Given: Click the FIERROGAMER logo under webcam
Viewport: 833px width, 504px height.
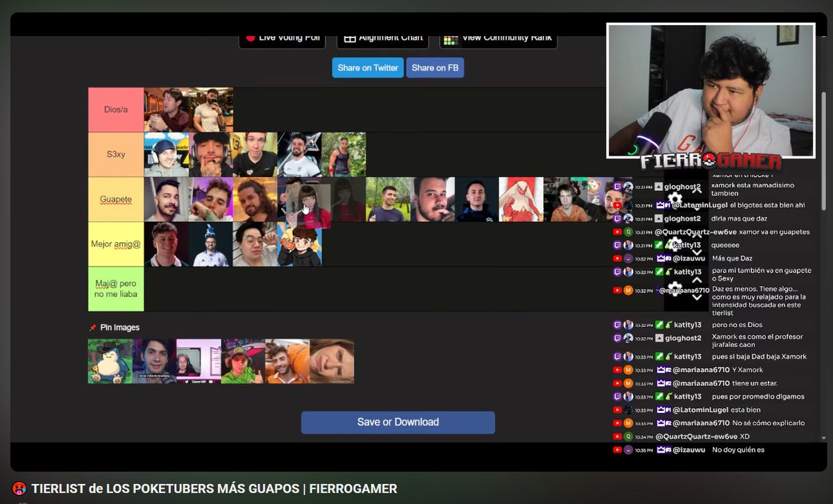Looking at the screenshot, I should [x=711, y=162].
